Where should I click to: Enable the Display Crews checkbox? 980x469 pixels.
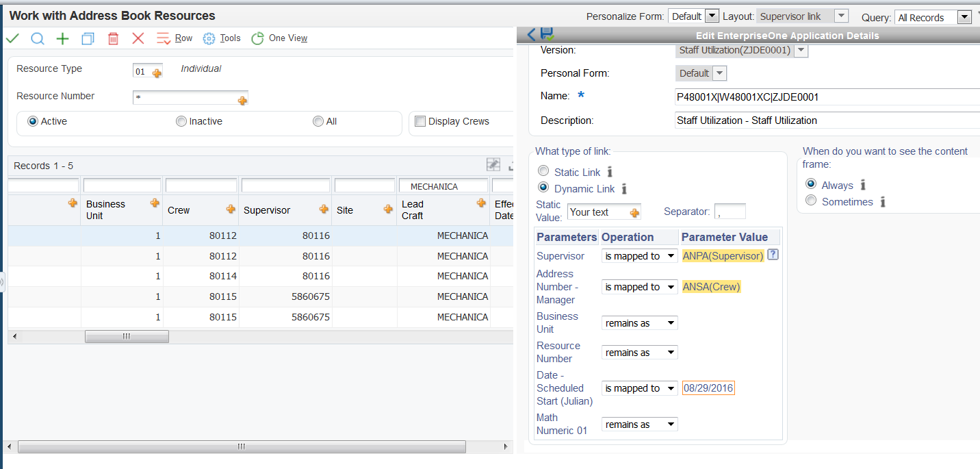coord(420,121)
